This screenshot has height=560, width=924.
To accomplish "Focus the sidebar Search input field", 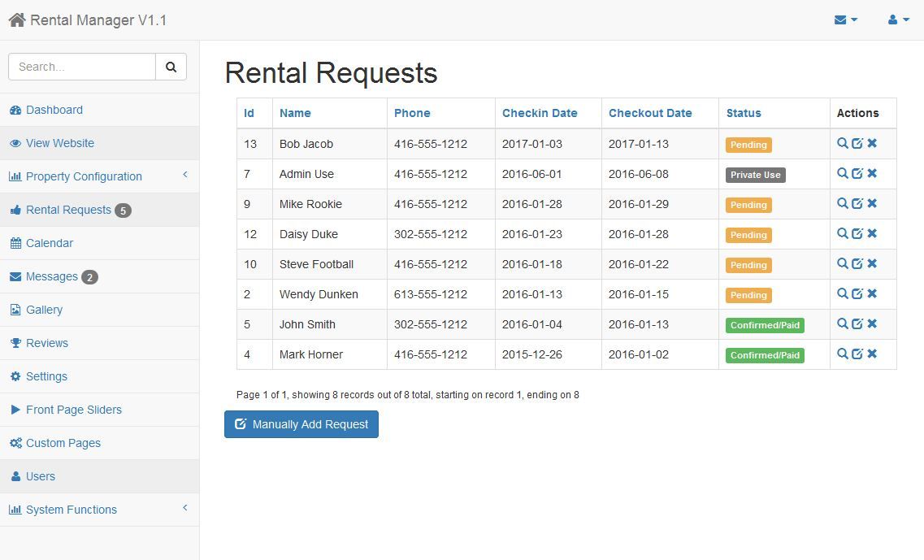I will [x=82, y=67].
